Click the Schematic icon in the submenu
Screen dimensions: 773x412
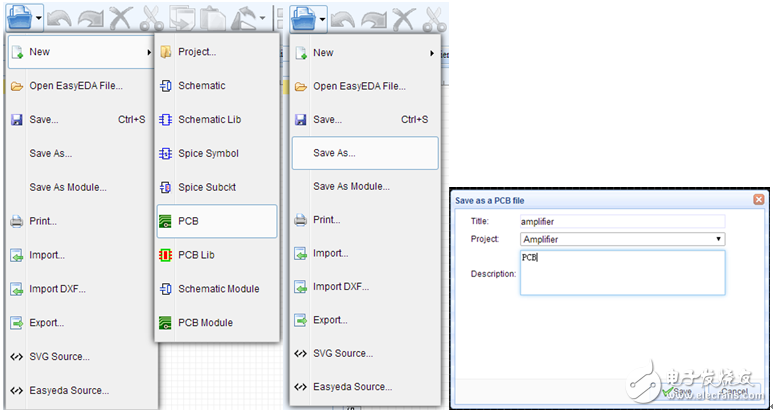pyautogui.click(x=166, y=86)
